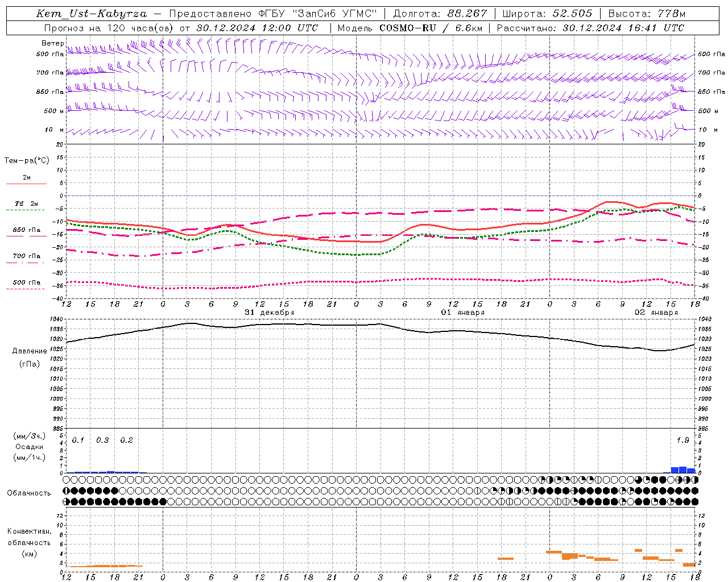The width and height of the screenshot is (728, 582).
Task: Click the precipitation amount 1.9
Action: click(682, 440)
